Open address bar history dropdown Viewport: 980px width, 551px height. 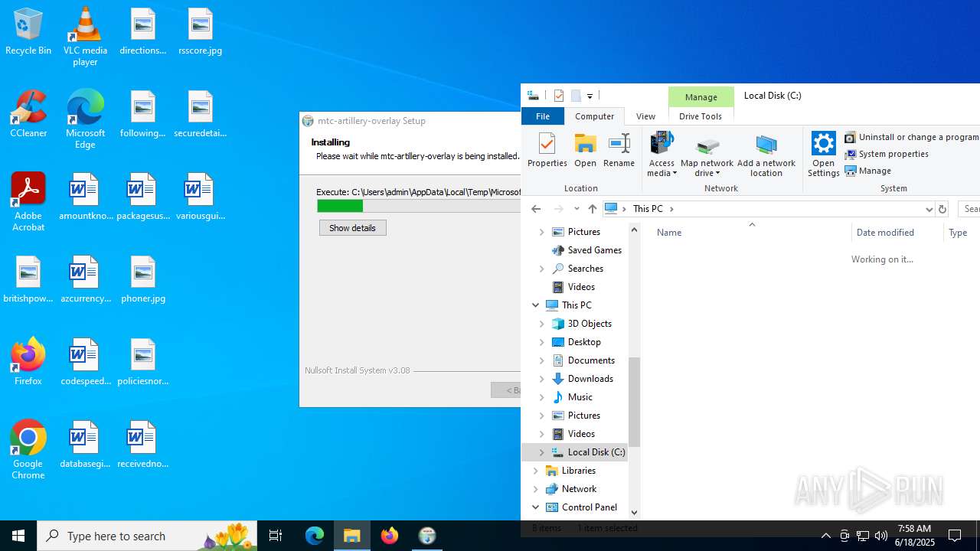[929, 209]
